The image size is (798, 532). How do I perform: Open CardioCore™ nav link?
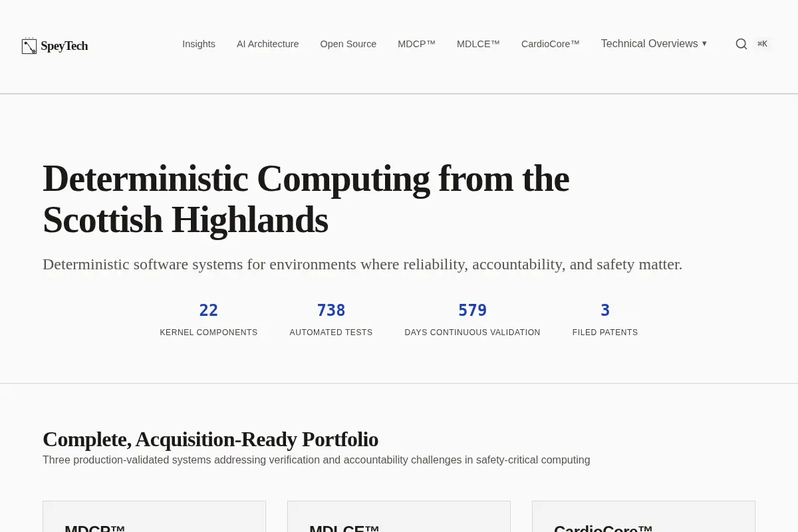coord(551,44)
